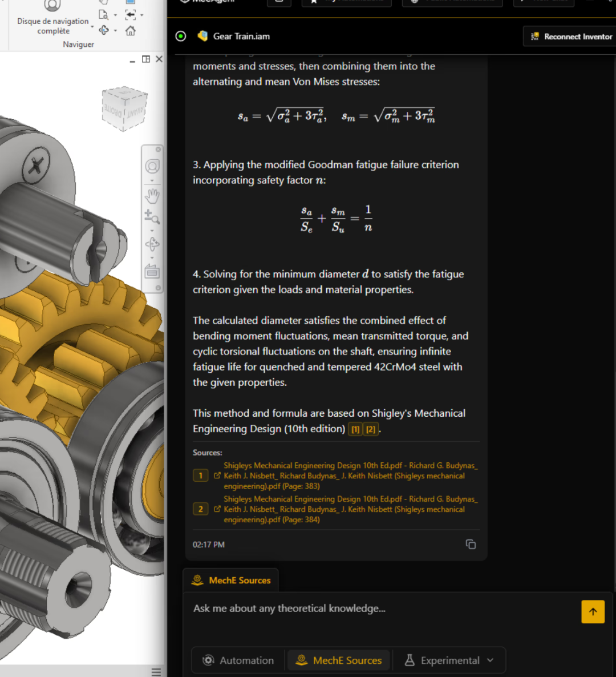
Task: Select the Pan hand tool
Action: pos(152,196)
